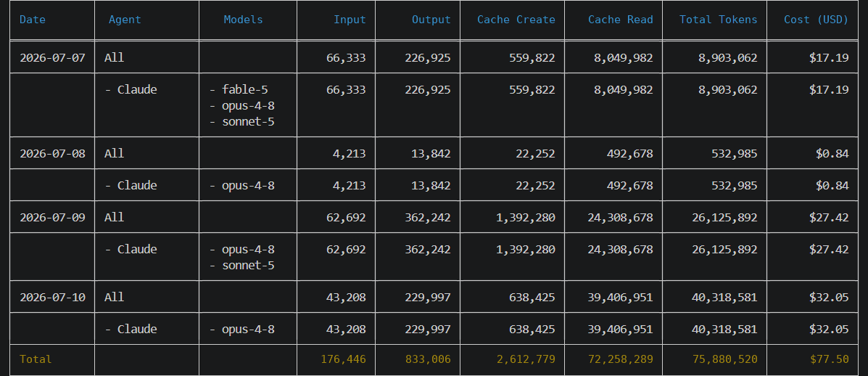Select the 2026-07-10 date cell

(x=53, y=297)
